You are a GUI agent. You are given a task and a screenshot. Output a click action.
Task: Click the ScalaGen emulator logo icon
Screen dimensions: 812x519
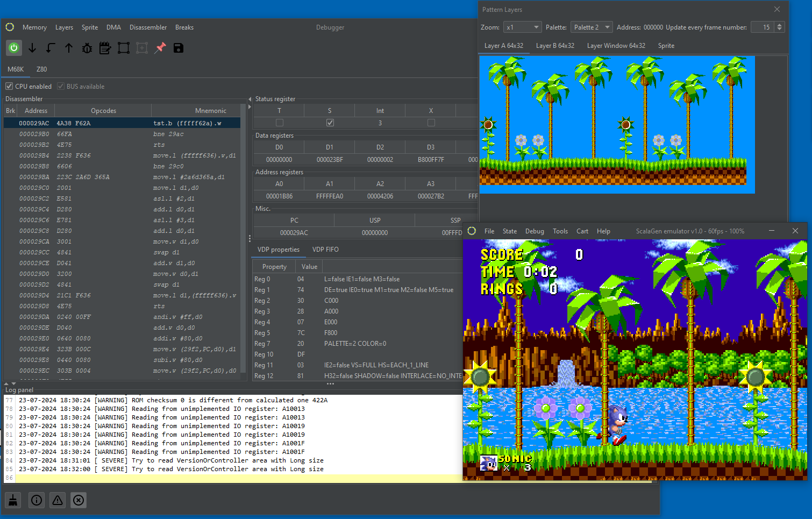coord(472,231)
